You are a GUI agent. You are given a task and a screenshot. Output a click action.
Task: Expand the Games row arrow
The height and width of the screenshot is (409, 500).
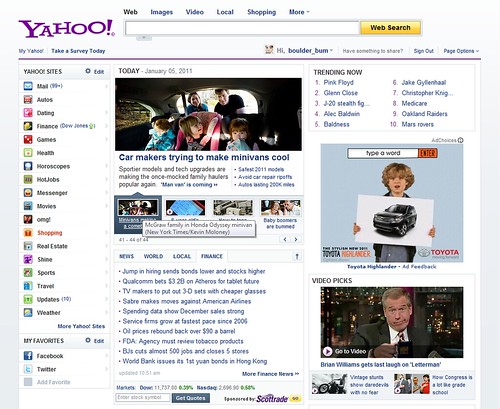pyautogui.click(x=106, y=139)
